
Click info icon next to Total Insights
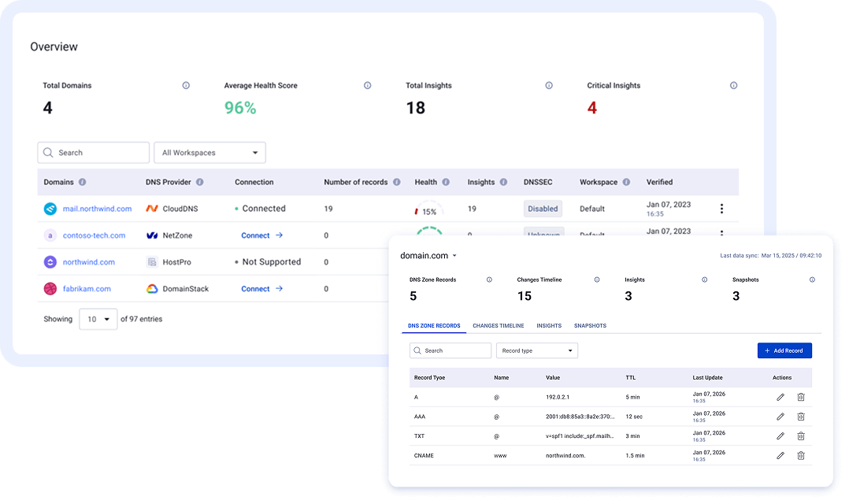pyautogui.click(x=548, y=86)
